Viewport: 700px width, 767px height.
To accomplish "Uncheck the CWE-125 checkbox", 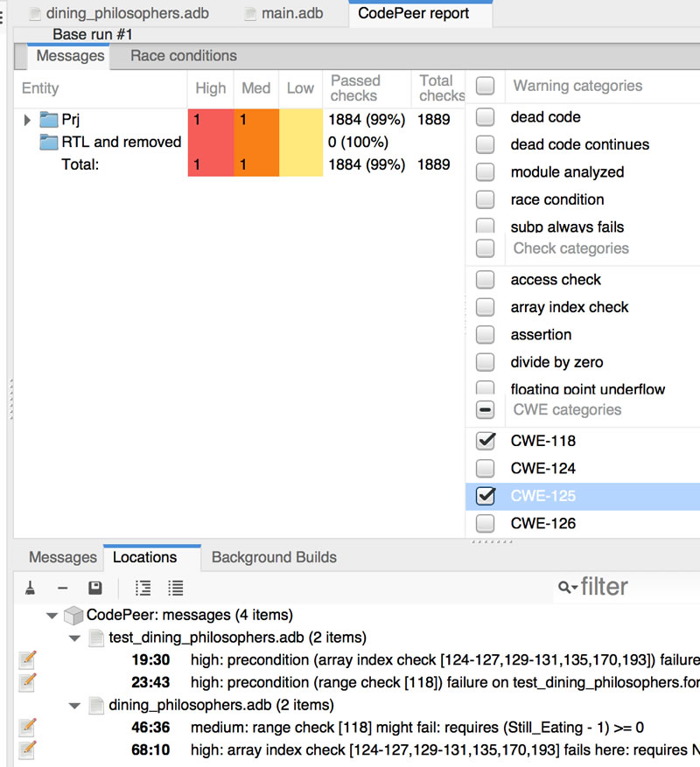I will [485, 496].
